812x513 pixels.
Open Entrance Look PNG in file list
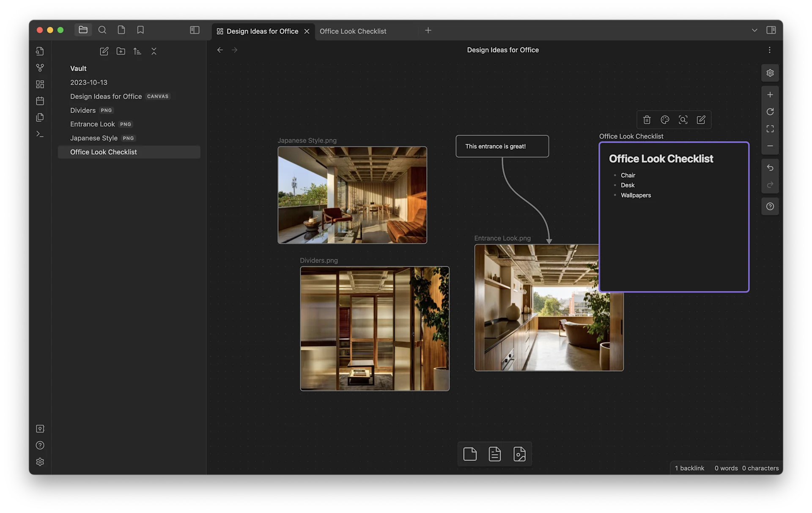(93, 124)
